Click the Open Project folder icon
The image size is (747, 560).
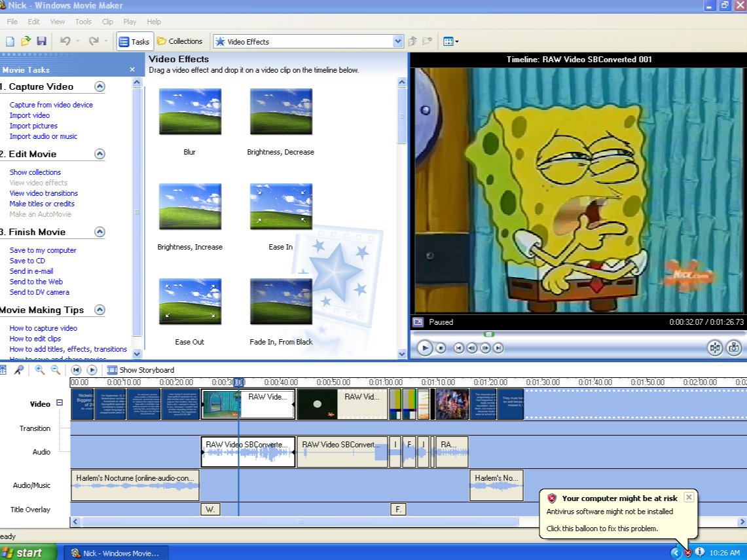point(26,41)
